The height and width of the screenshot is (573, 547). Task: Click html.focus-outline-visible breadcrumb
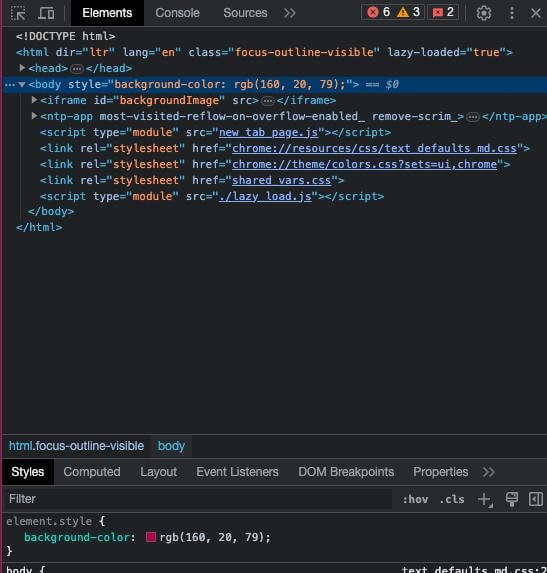click(x=76, y=446)
